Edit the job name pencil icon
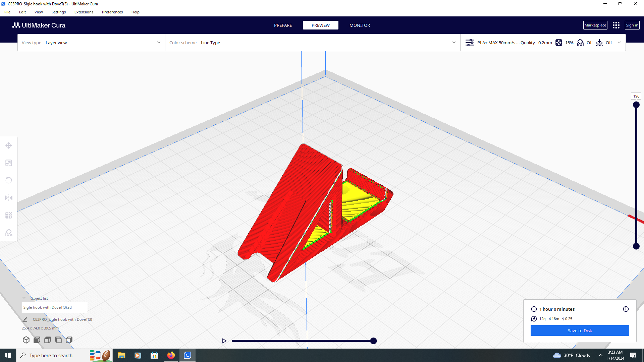Image resolution: width=644 pixels, height=362 pixels. [25, 319]
